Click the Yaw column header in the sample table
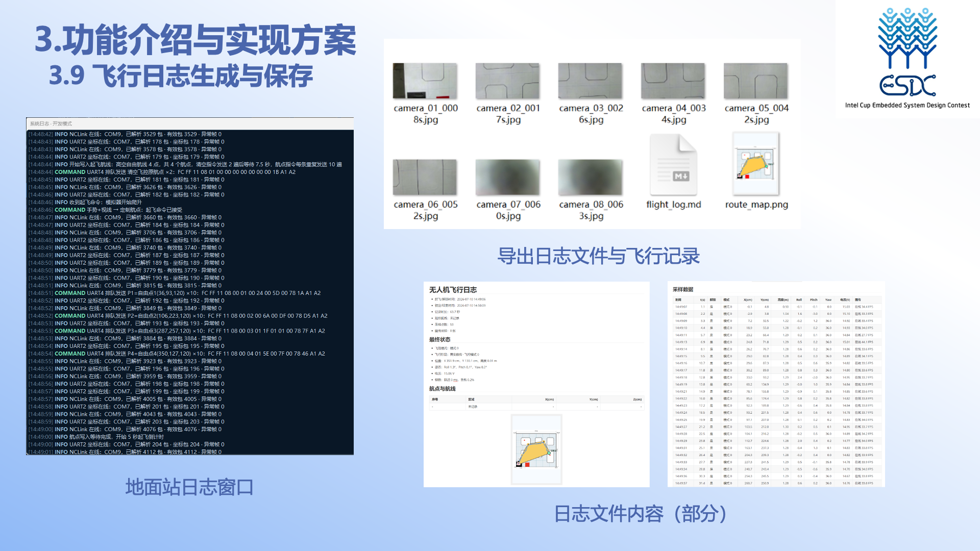Screen dimensions: 980x551 pyautogui.click(x=828, y=300)
